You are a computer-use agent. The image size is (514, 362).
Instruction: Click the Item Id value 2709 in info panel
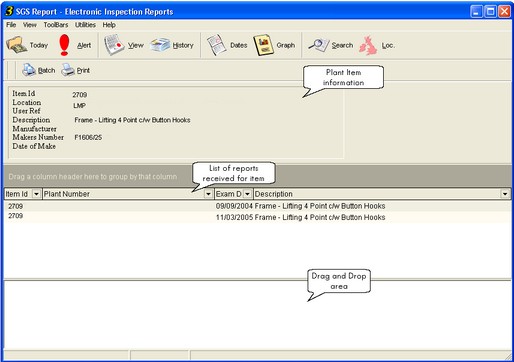coord(80,95)
